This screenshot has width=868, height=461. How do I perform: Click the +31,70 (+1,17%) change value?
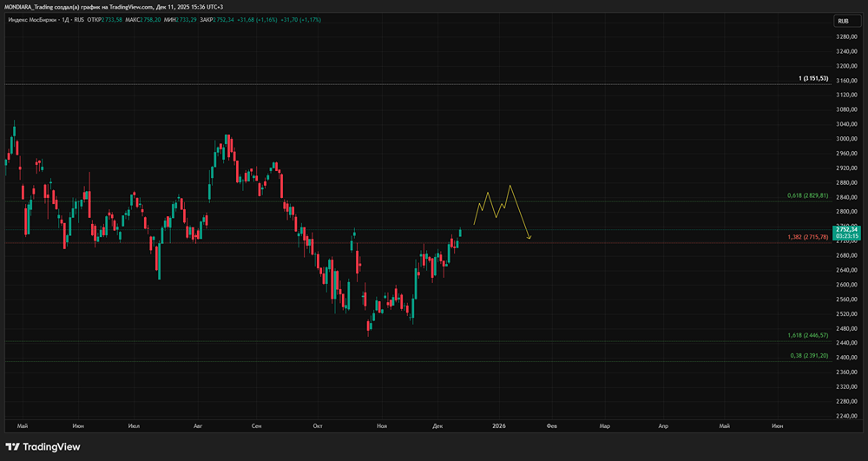[300, 20]
